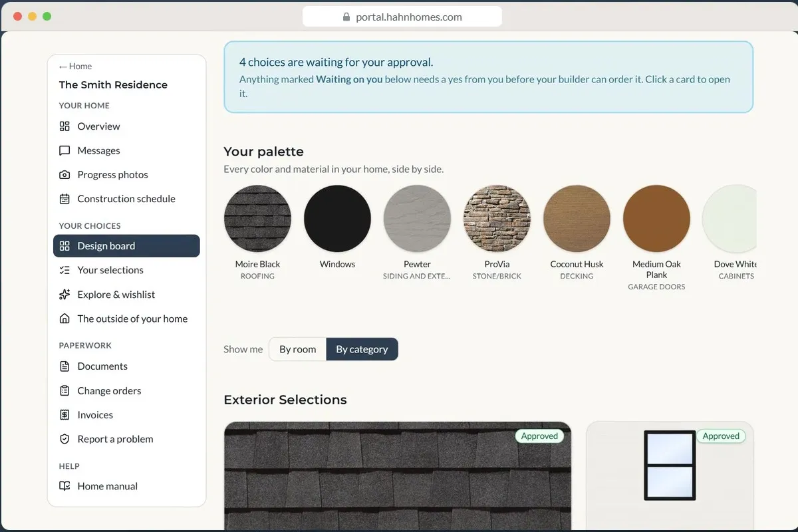
Task: Open the window selection card
Action: (670, 476)
